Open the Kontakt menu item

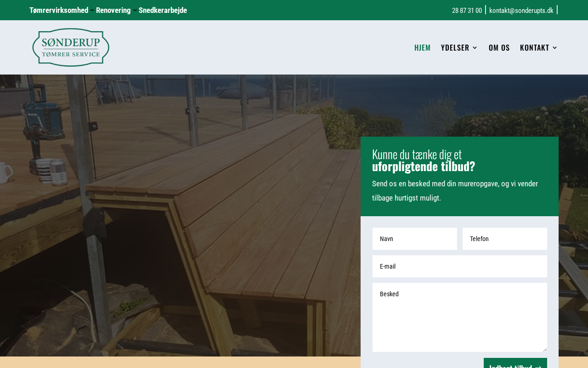coord(535,47)
